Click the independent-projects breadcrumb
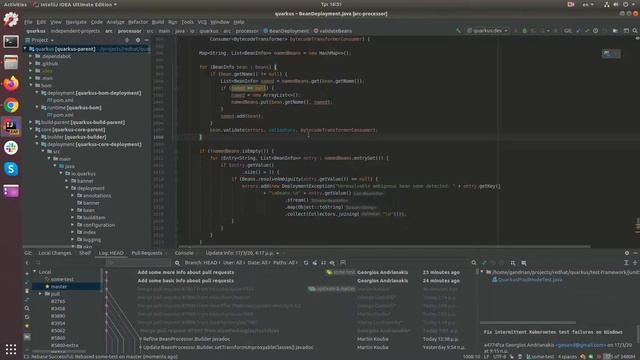This screenshot has width=640, height=360. point(75,31)
